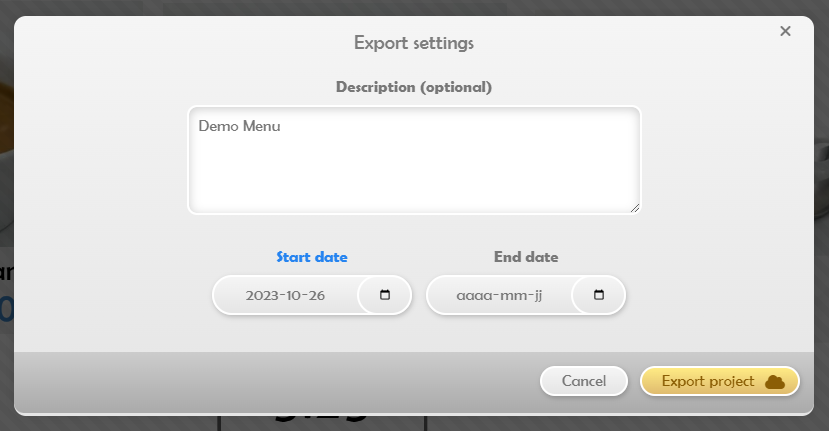This screenshot has width=829, height=431.
Task: Select the month 10 in Start date
Action: pyautogui.click(x=286, y=295)
